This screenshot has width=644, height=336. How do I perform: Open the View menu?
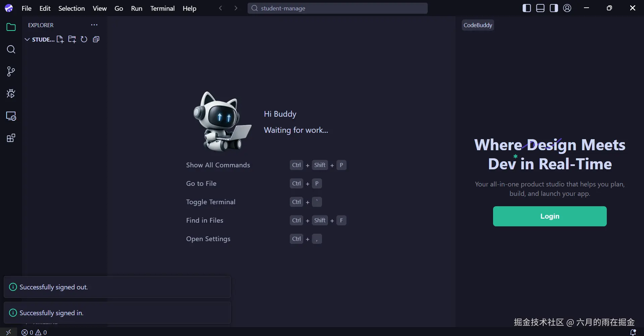(100, 8)
